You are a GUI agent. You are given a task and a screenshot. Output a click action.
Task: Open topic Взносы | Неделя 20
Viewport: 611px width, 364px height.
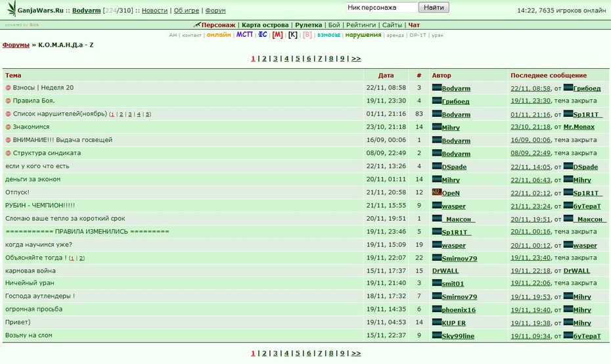(x=43, y=87)
